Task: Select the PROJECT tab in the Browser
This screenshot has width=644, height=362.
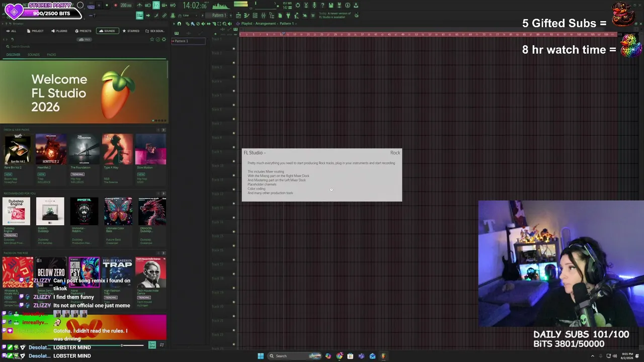Action: click(35, 31)
